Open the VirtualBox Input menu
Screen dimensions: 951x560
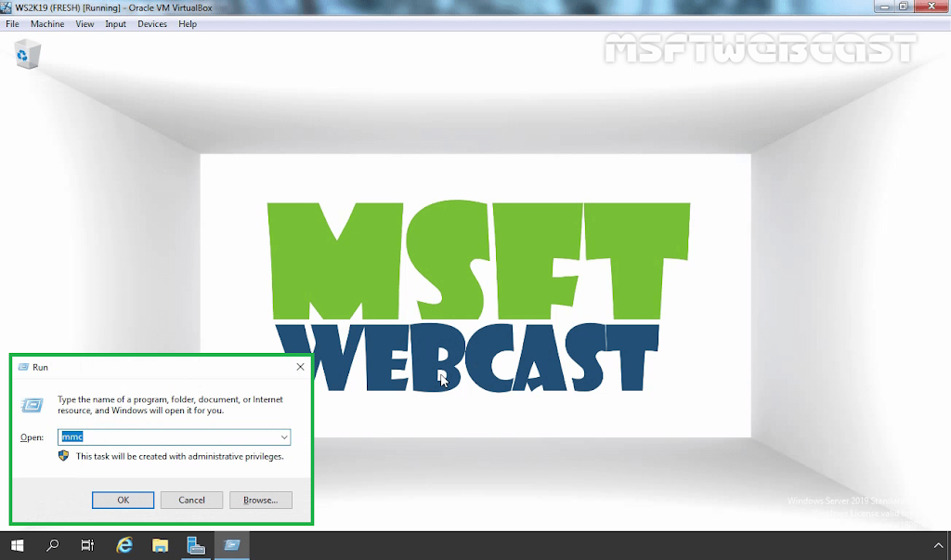click(116, 23)
